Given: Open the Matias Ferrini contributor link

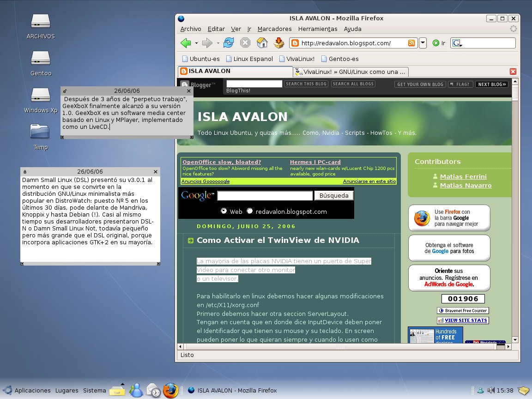Looking at the screenshot, I should (463, 176).
